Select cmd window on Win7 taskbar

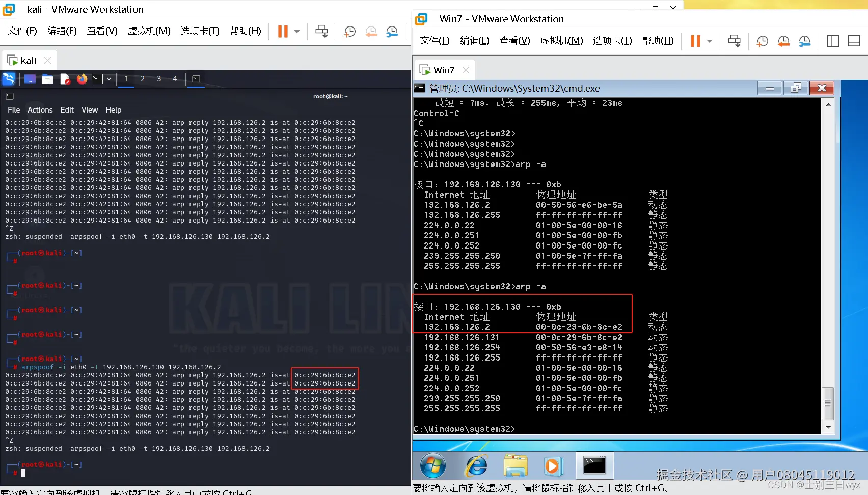594,466
